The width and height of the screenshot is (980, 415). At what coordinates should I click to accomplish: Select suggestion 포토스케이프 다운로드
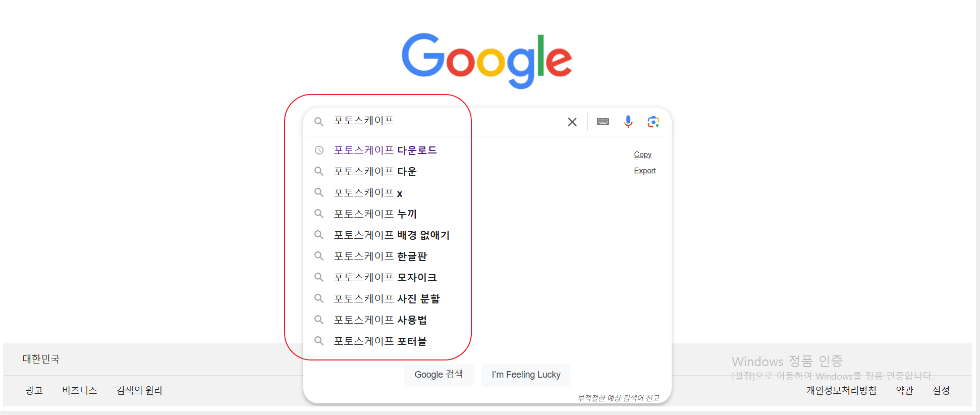point(385,150)
